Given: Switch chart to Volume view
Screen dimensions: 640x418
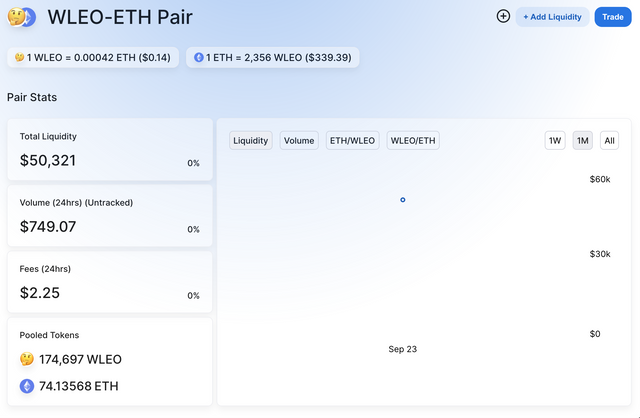Looking at the screenshot, I should pyautogui.click(x=299, y=140).
